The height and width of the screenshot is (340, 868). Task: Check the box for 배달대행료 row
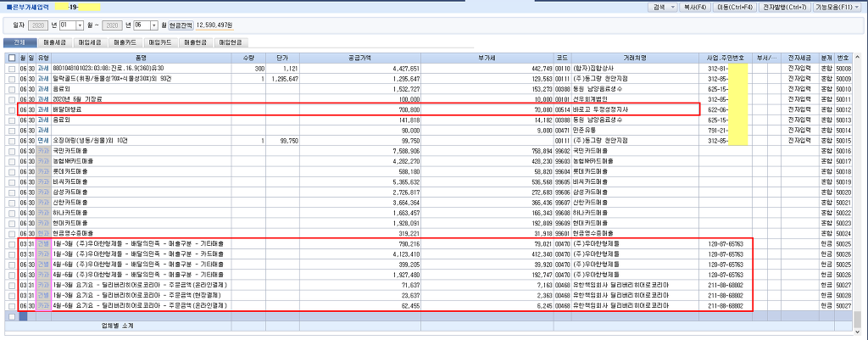(x=11, y=109)
